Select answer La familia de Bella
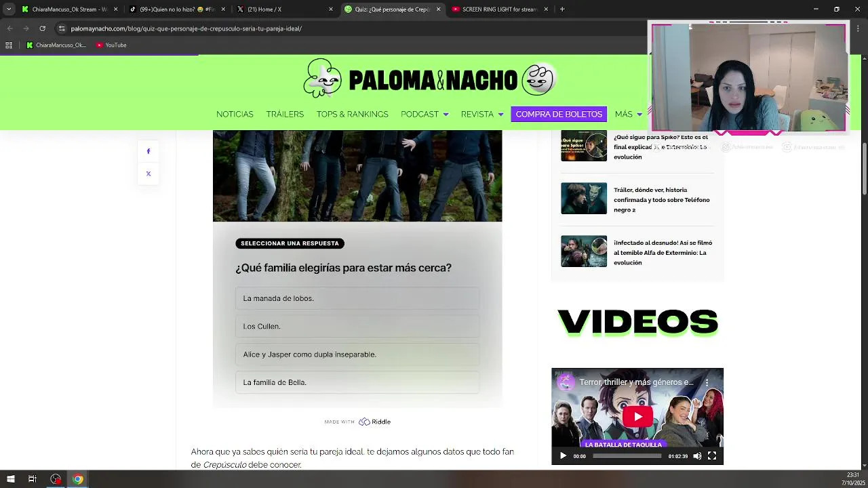This screenshot has height=488, width=868. 357,382
